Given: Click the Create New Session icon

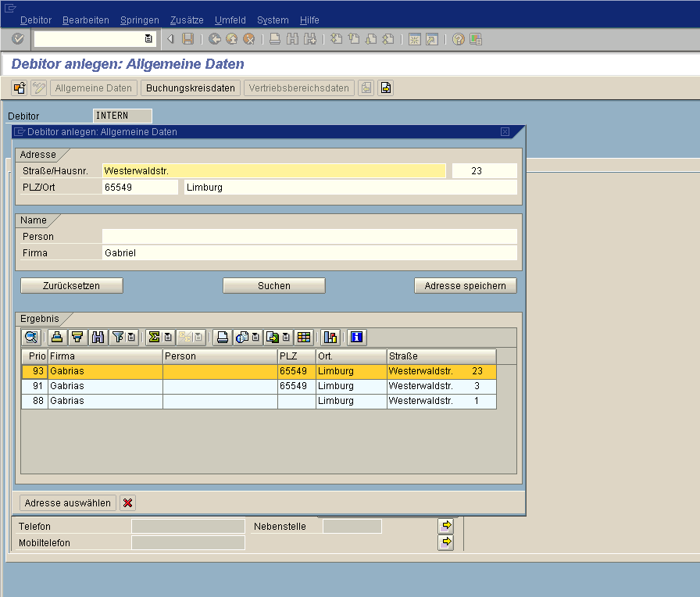Looking at the screenshot, I should click(415, 39).
